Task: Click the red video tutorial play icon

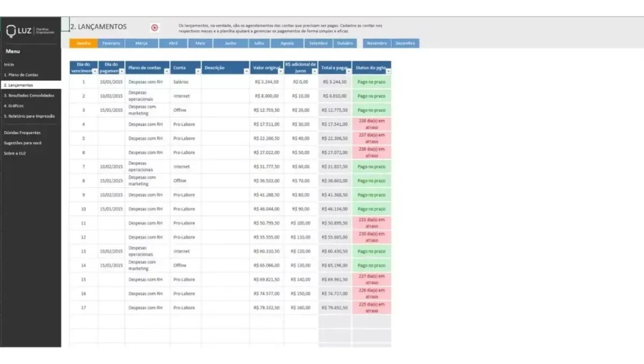Action: coord(156,27)
